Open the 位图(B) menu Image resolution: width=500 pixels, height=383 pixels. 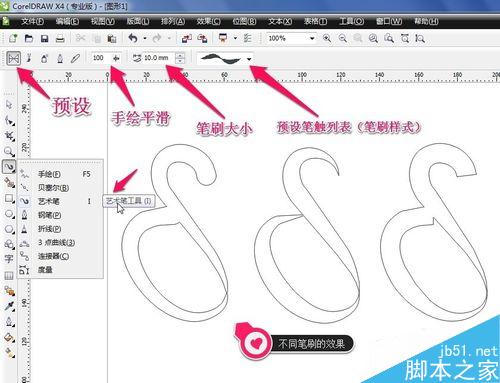[244, 22]
